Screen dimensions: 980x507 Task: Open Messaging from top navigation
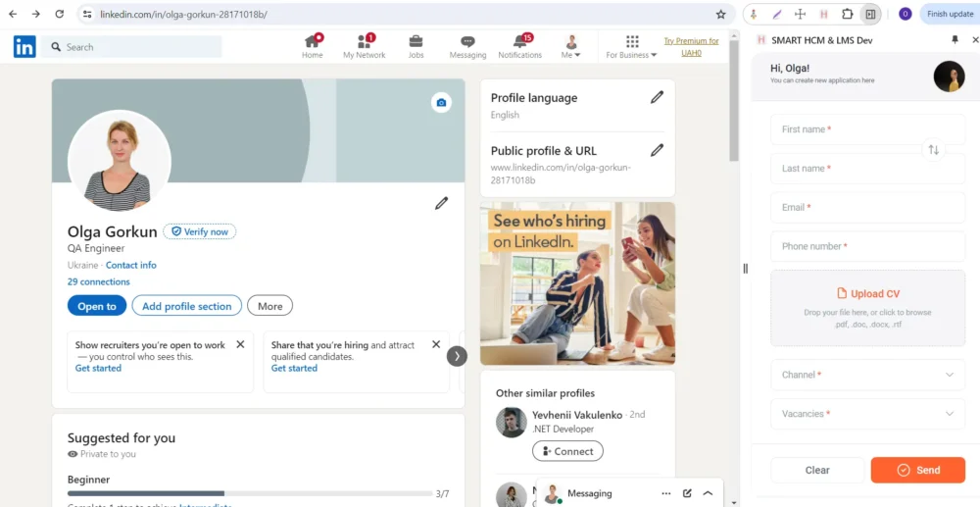point(467,46)
